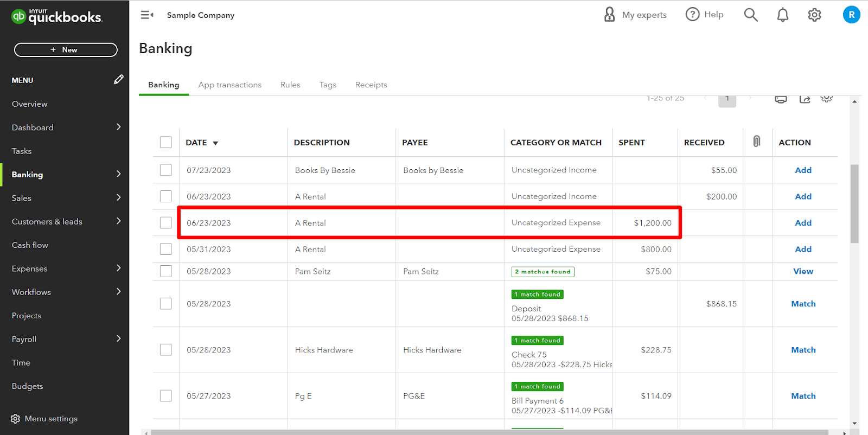Check the Pg E row checkbox
This screenshot has width=868, height=435.
click(x=166, y=396)
